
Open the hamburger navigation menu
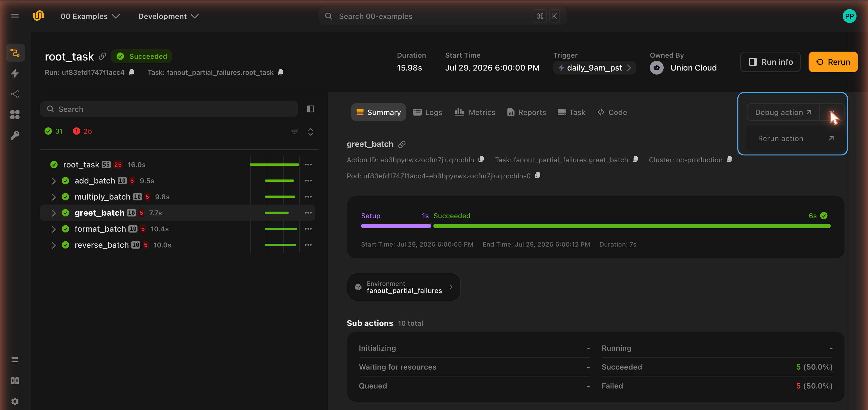pyautogui.click(x=15, y=16)
